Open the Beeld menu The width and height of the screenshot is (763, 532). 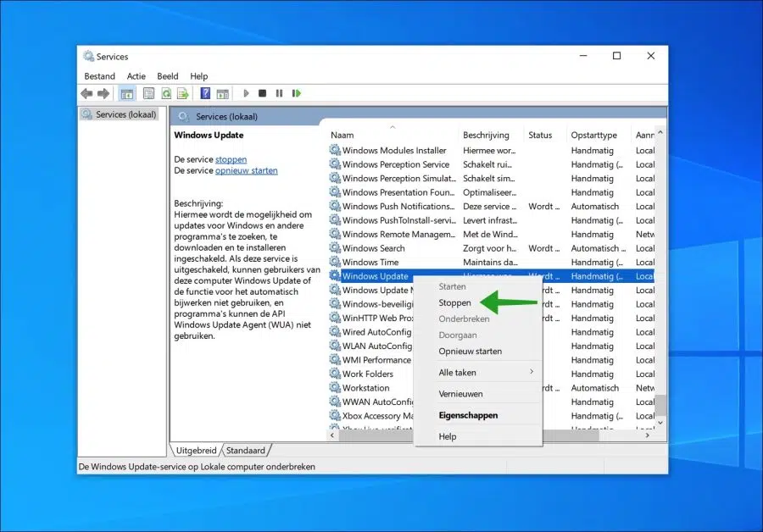(x=167, y=76)
